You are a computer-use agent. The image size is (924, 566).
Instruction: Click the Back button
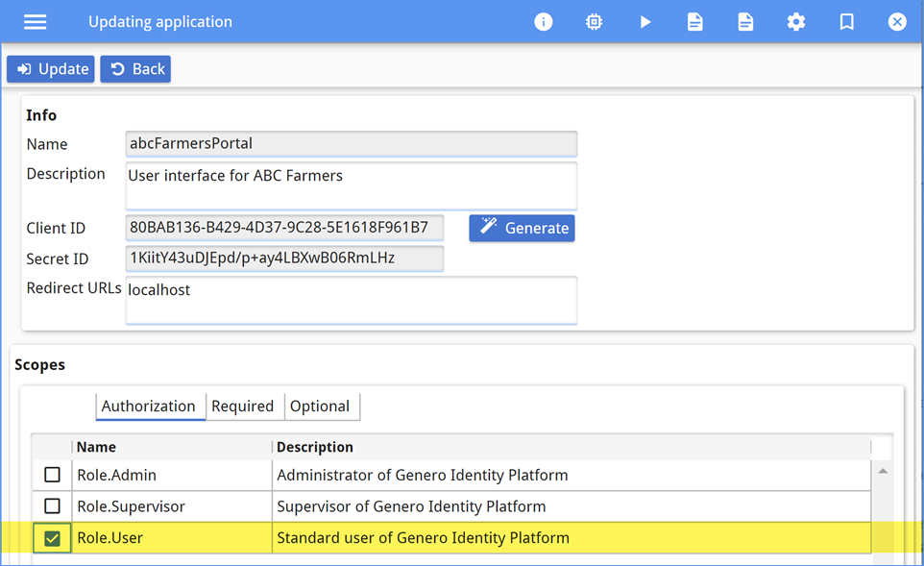tap(134, 68)
